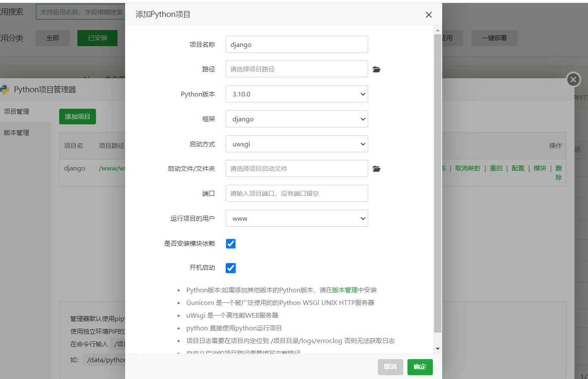Open the Python版本 dropdown showing 3.10.0
The height and width of the screenshot is (379, 588).
click(x=297, y=94)
